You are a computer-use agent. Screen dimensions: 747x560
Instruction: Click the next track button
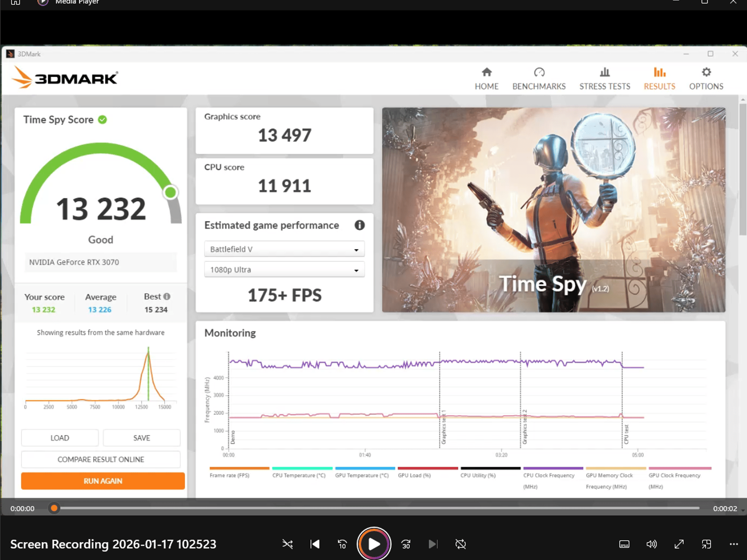point(433,544)
